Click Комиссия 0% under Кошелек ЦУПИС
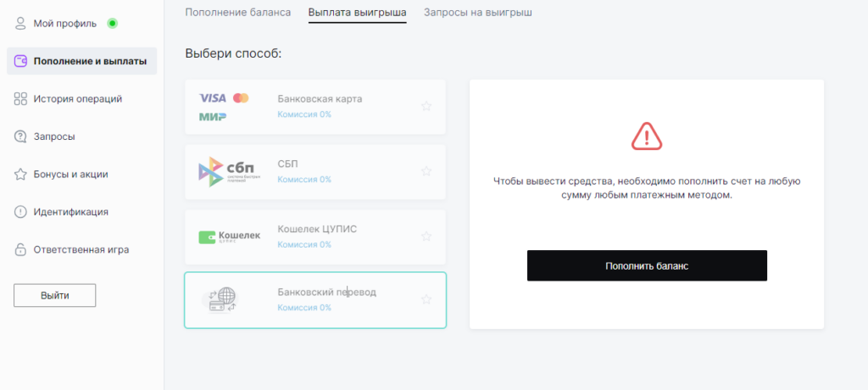868x390 pixels. [x=304, y=244]
